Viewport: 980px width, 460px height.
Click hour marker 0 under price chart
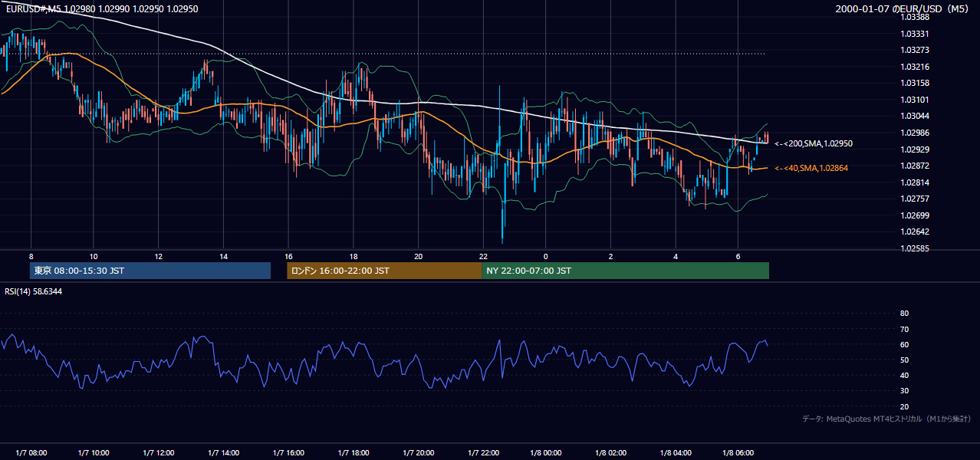(546, 256)
